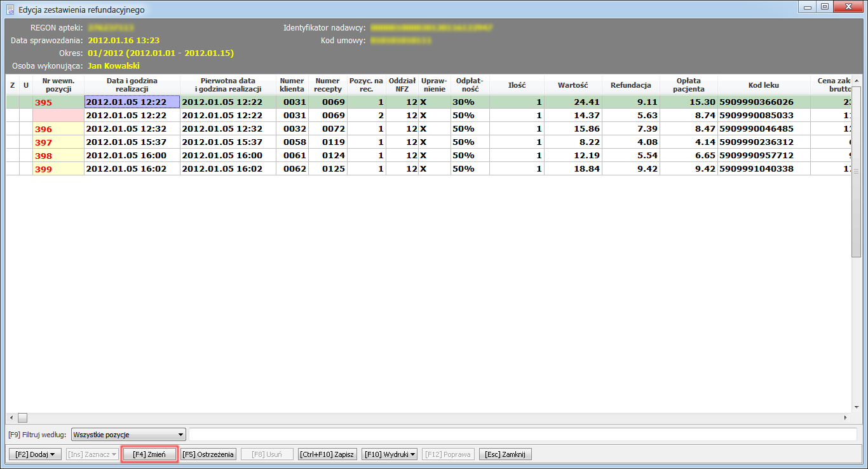Click the Refundacja column header
868x469 pixels.
click(x=631, y=85)
